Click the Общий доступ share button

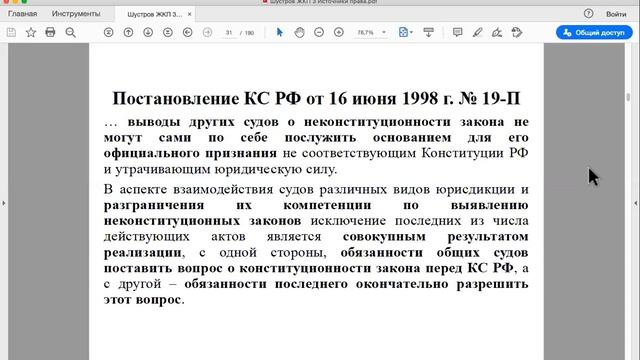[594, 33]
